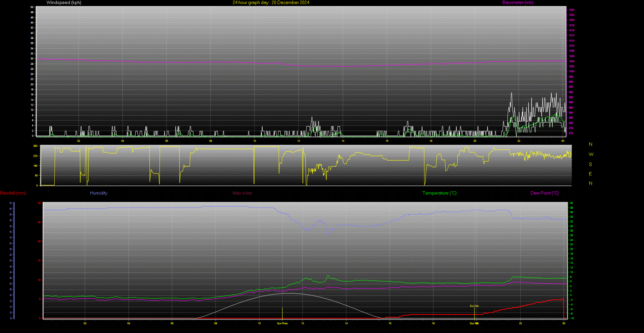Viewport: 644px width, 333px height.
Task: Click the 180 degree axis value
Action: (x=35, y=166)
